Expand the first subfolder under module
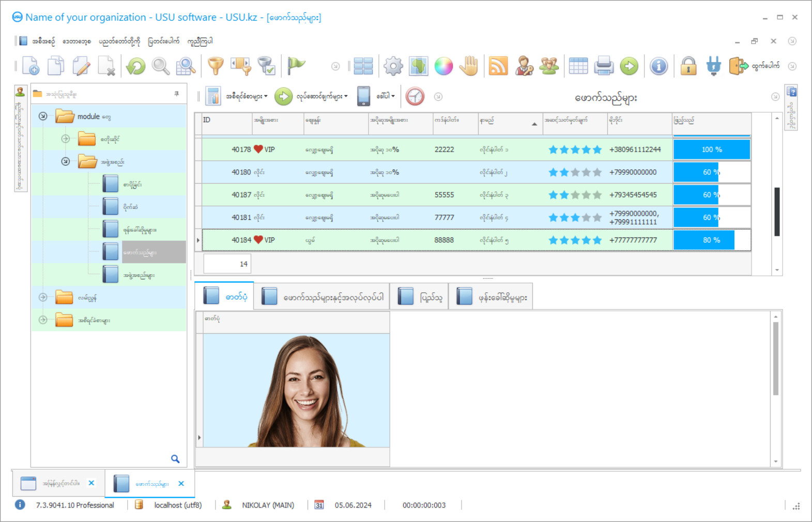The height and width of the screenshot is (522, 812). pos(66,139)
